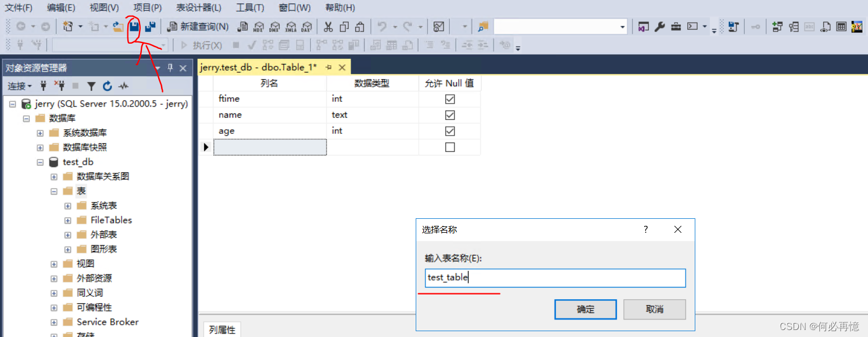Click the Cut scissors icon
This screenshot has height=337, width=868.
point(328,26)
